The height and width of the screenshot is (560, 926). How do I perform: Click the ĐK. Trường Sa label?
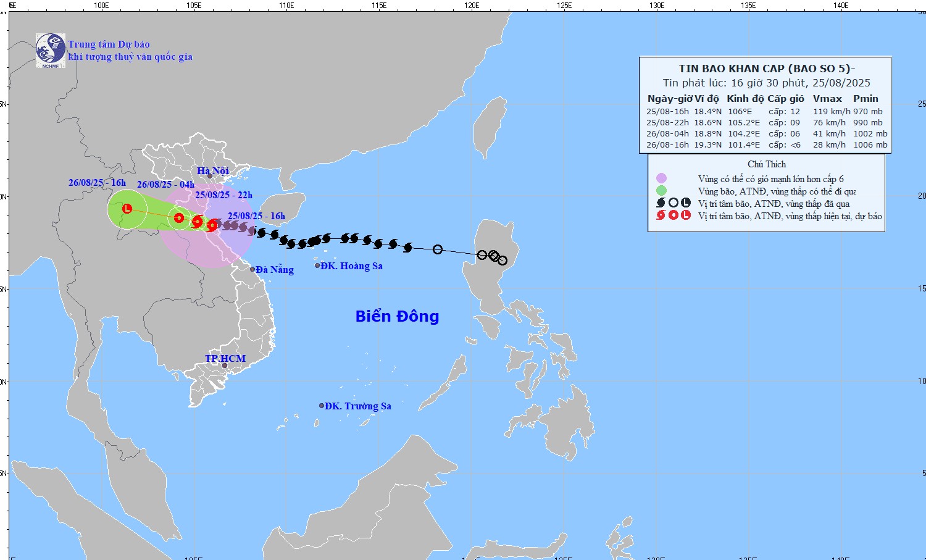(x=358, y=406)
